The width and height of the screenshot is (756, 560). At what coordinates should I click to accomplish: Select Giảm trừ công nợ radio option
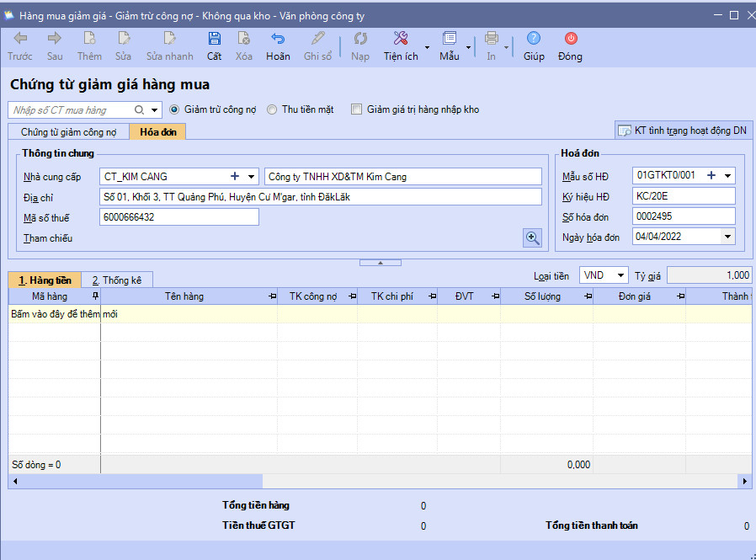click(174, 109)
